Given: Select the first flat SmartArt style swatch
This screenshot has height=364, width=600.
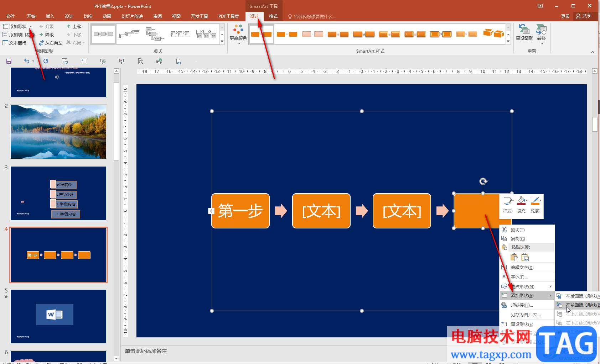Looking at the screenshot, I should coord(261,34).
